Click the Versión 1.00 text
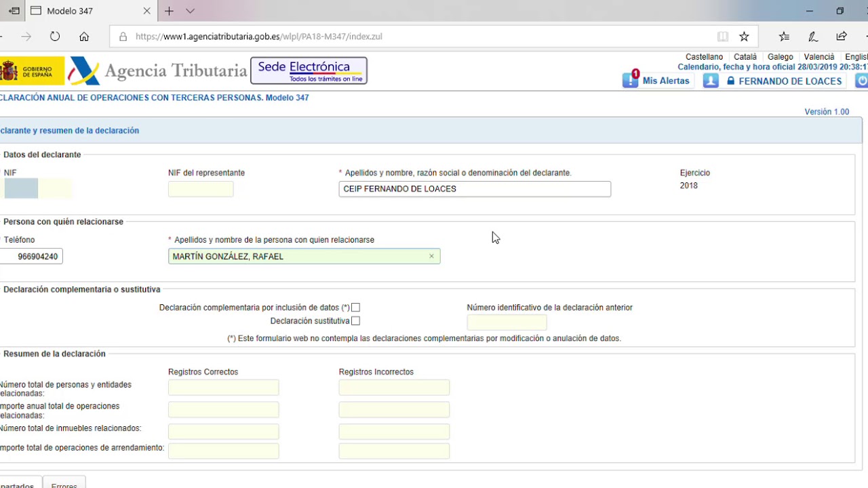The image size is (868, 488). pos(827,112)
